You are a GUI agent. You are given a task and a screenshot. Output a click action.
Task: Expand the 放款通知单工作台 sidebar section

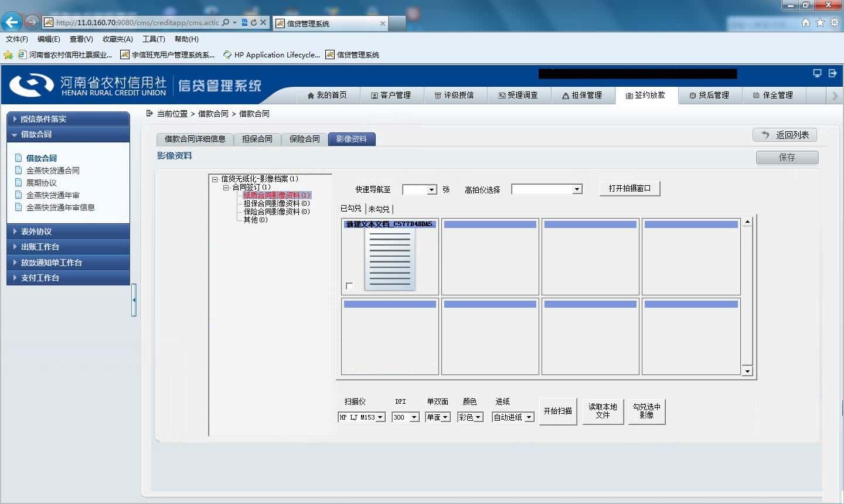point(68,263)
